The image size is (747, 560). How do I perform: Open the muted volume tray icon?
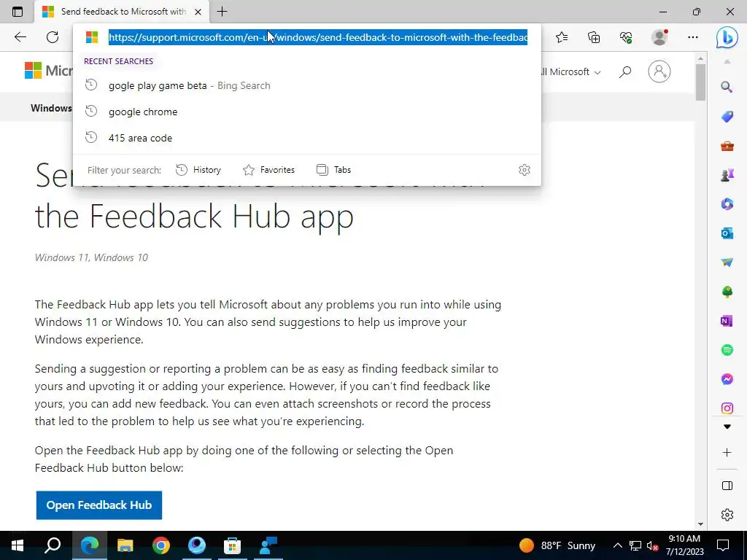point(652,545)
